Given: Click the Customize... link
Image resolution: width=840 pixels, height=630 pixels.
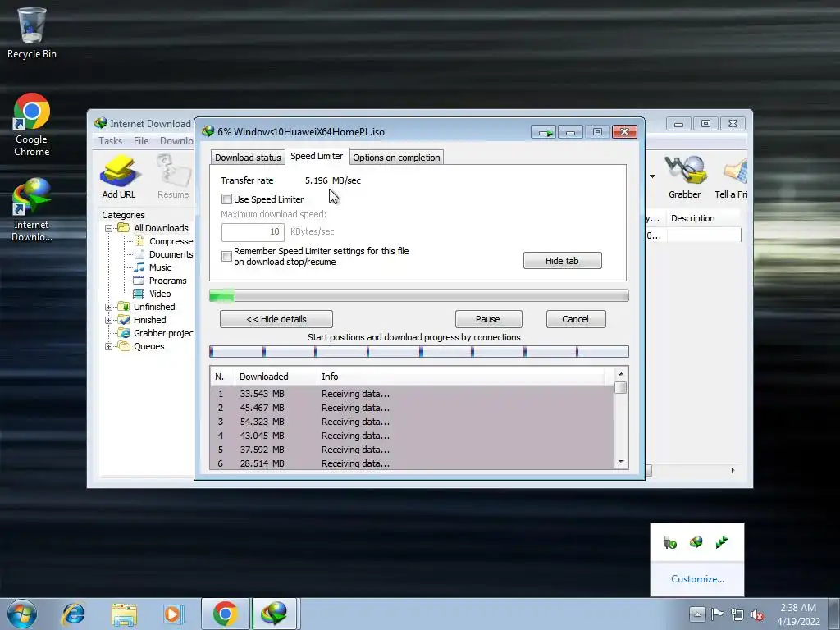Looking at the screenshot, I should (697, 579).
